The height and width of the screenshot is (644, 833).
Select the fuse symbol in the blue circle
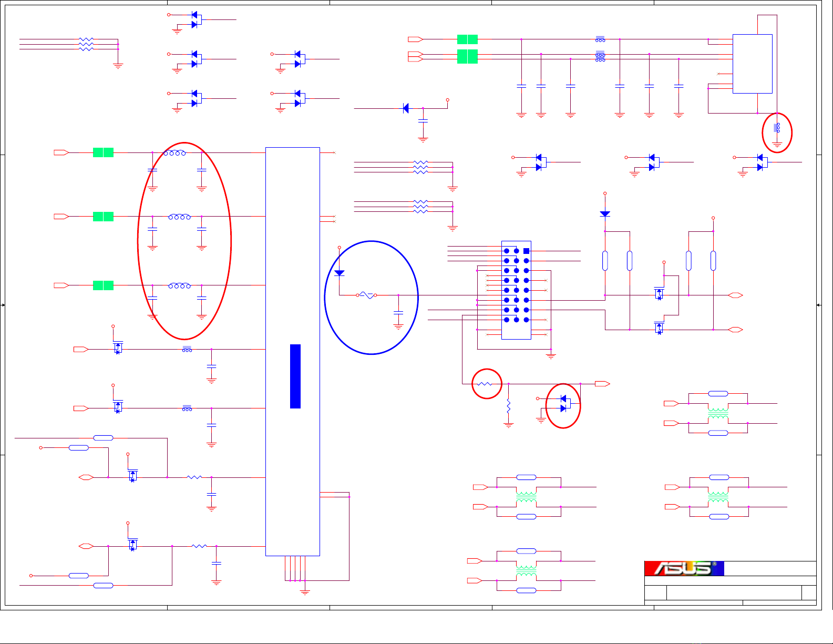[x=366, y=295]
